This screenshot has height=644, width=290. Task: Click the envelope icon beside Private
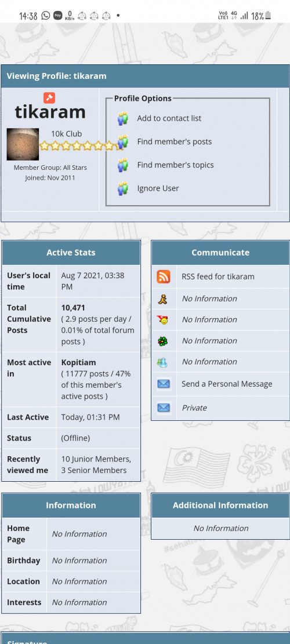pos(164,408)
